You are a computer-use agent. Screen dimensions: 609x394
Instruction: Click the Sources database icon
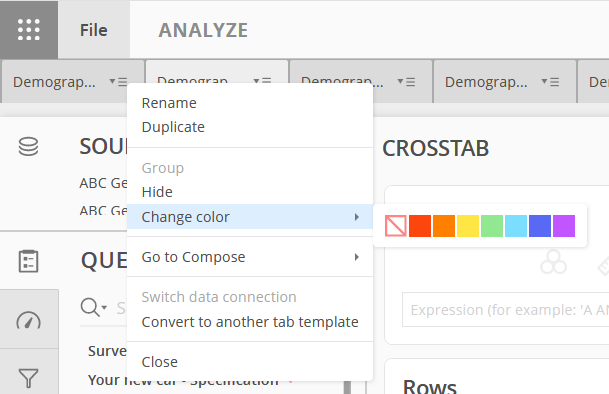[28, 146]
